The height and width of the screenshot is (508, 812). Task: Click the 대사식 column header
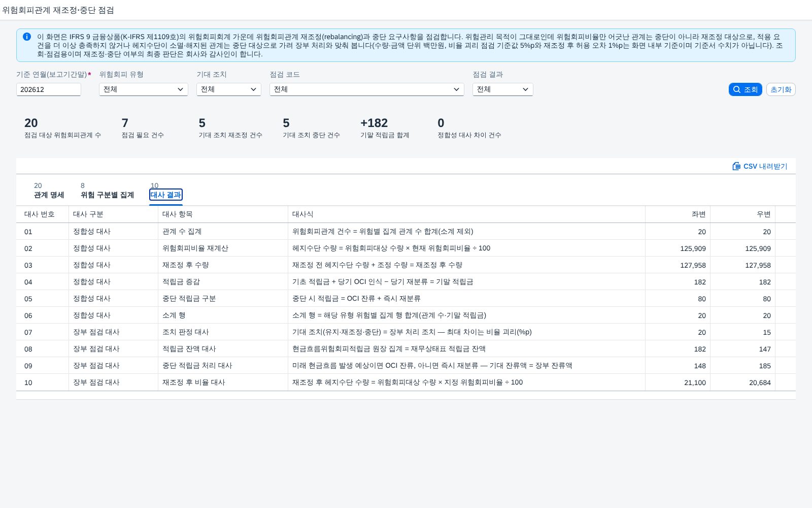pos(467,214)
